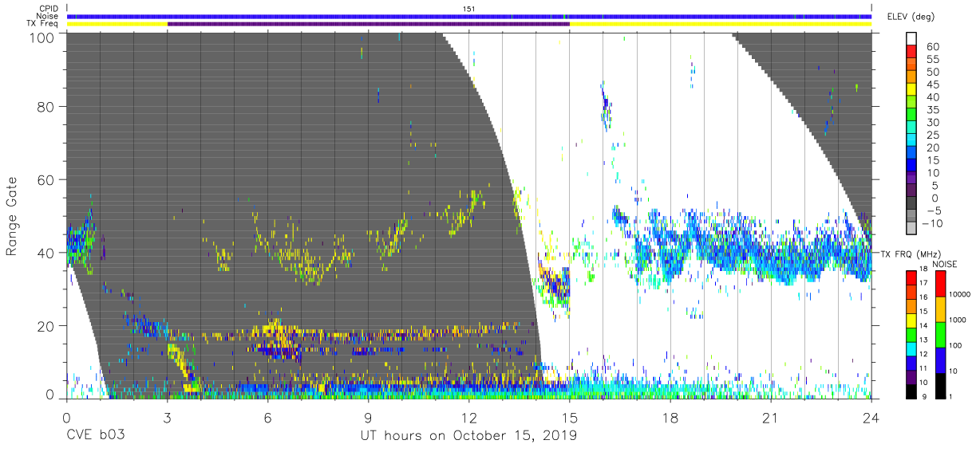This screenshot has width=980, height=452.
Task: Click the TX FRQ (MHz) legend title
Action: click(x=911, y=254)
